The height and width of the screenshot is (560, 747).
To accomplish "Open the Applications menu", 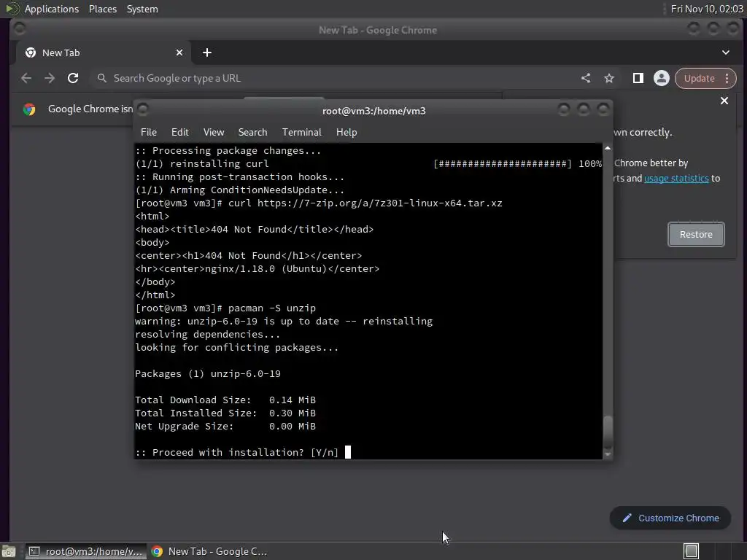I will click(52, 9).
